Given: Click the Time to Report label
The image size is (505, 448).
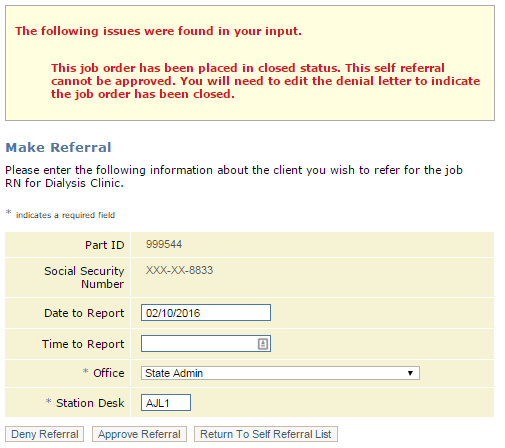Looking at the screenshot, I should [83, 344].
